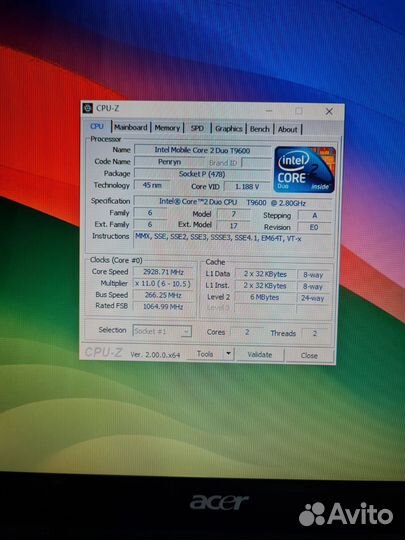Click the Revision value E0
405x540 pixels.
(314, 227)
